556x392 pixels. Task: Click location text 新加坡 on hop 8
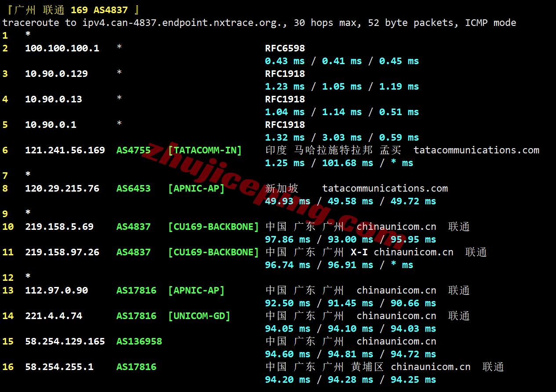pos(282,189)
